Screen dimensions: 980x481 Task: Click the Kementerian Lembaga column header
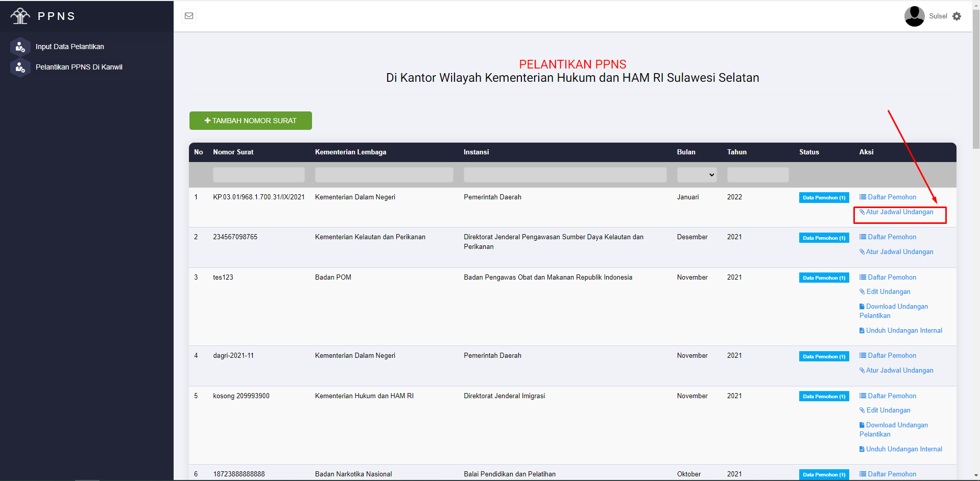[x=350, y=152]
